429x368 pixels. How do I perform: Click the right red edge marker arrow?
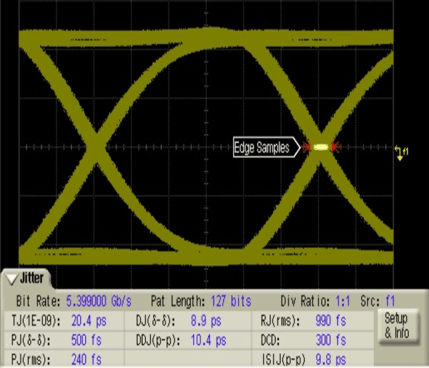click(x=336, y=147)
